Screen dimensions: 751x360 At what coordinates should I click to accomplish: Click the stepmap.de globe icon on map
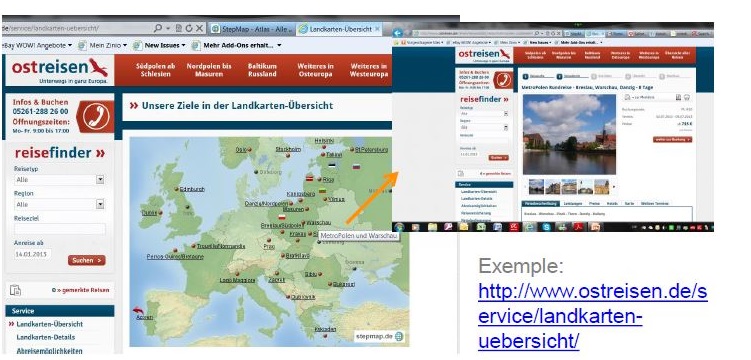click(399, 337)
